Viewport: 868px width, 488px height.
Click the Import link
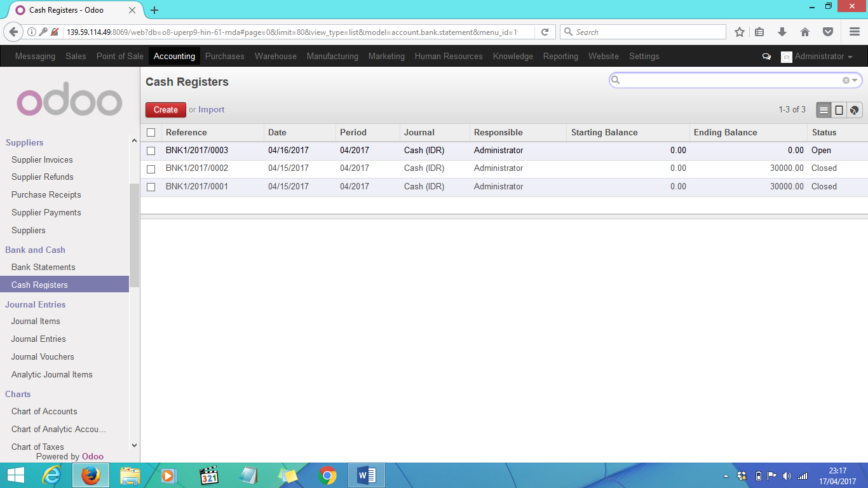[x=212, y=110]
